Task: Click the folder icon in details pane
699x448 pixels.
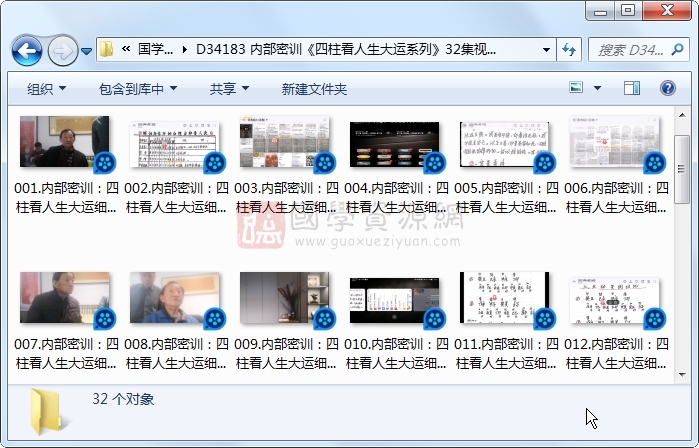Action: [x=47, y=412]
